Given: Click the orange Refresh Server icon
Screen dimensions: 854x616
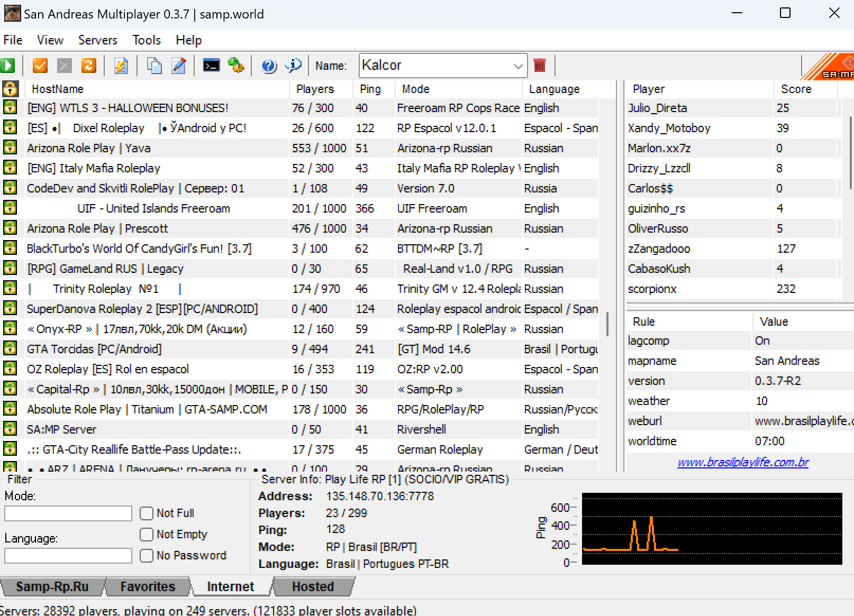Looking at the screenshot, I should point(89,66).
